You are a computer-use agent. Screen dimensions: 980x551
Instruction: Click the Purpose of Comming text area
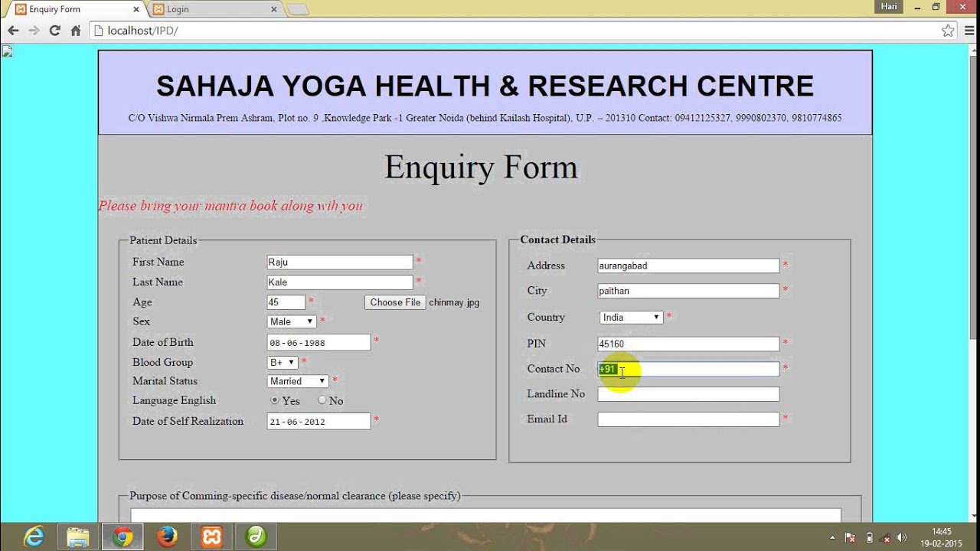click(x=485, y=516)
